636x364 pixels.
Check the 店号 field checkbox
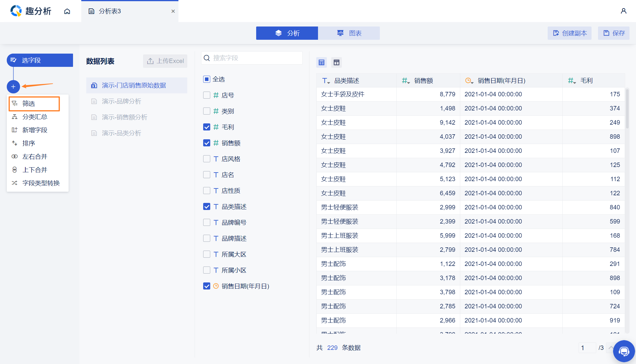pos(207,95)
